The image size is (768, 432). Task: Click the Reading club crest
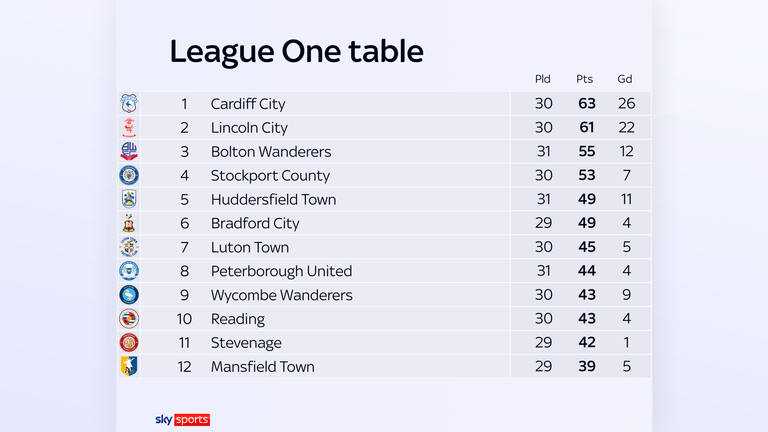click(x=129, y=319)
